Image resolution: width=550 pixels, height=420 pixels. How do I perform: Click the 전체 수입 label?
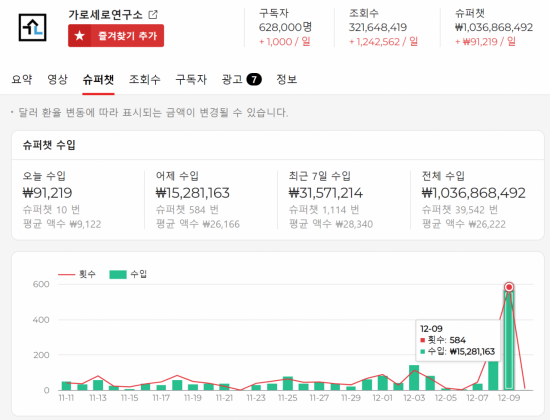(443, 176)
